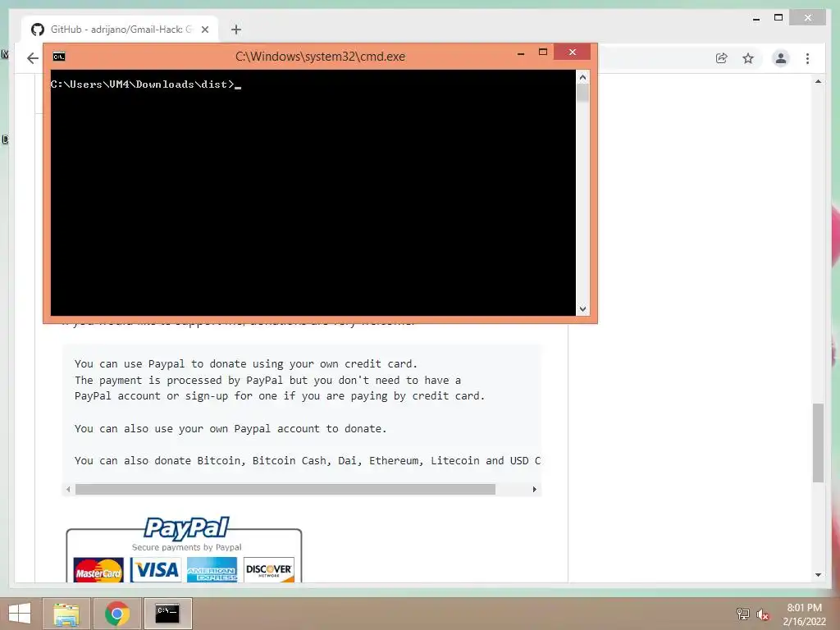Open File Explorer from the taskbar
Viewport: 840px width, 630px height.
66,614
